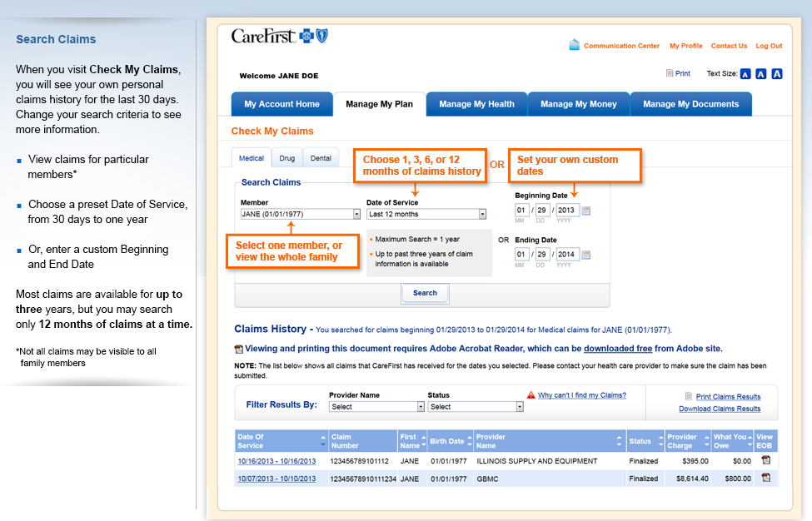Click the $395.00 provider charge

click(x=695, y=461)
